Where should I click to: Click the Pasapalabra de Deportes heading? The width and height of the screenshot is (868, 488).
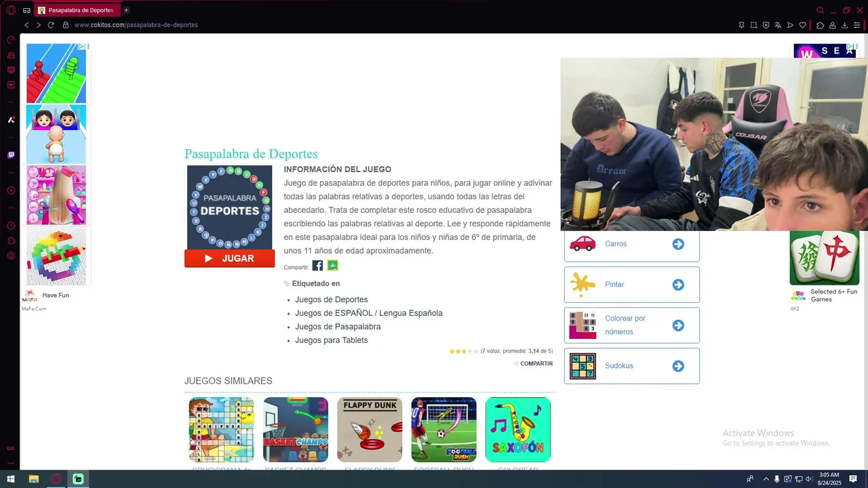tap(251, 154)
